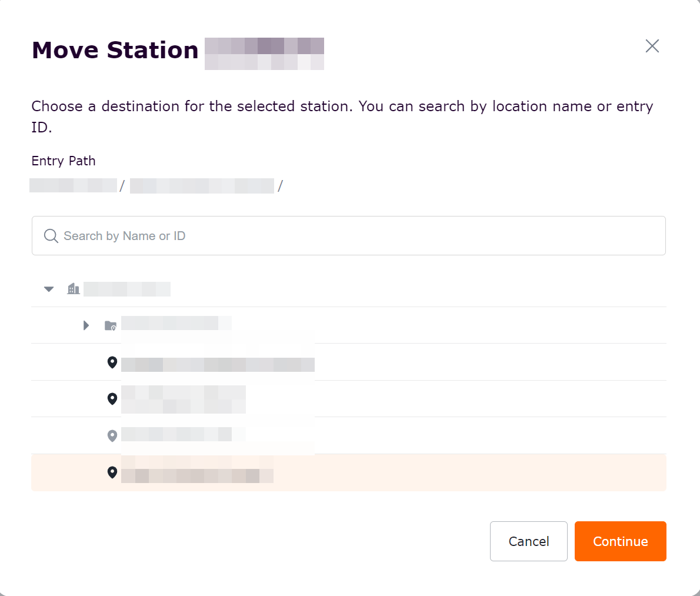Close the Move Station dialog
Screen dimensions: 700x596
(652, 46)
